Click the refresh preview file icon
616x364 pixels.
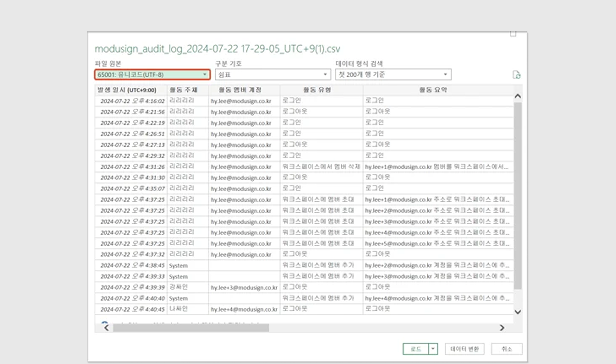coord(516,74)
